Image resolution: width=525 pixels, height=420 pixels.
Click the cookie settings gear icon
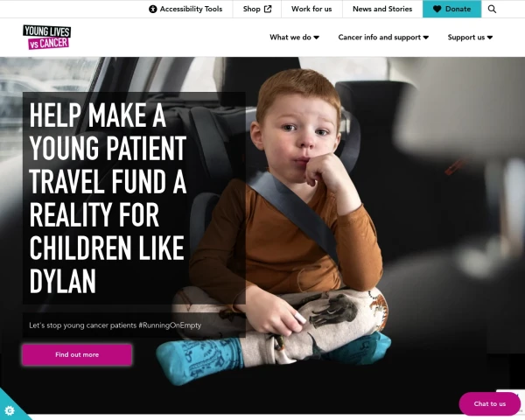point(10,410)
